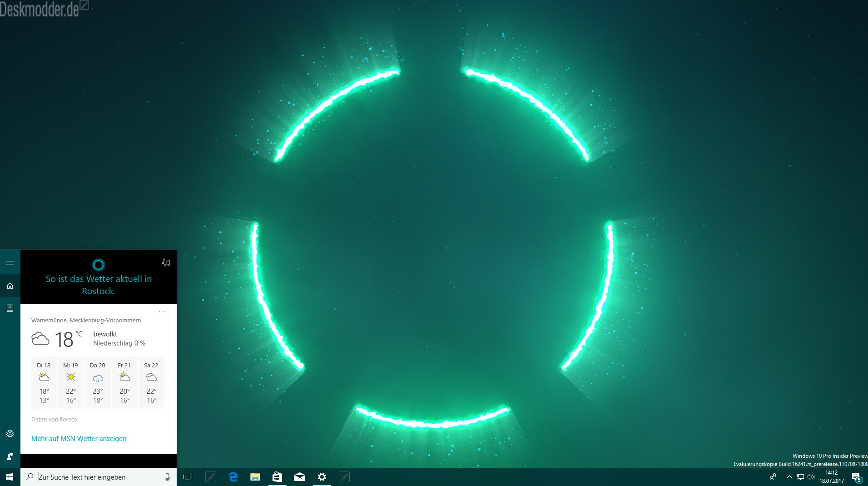Open the clock showing 14:12

coord(832,477)
